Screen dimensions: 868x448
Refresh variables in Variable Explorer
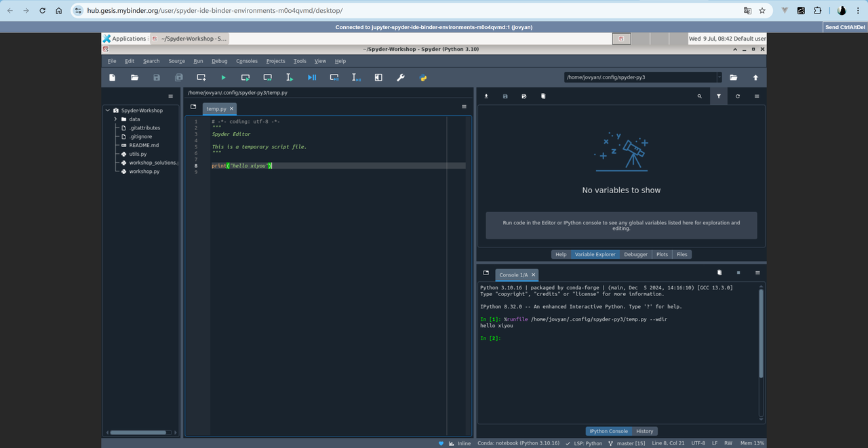pos(738,96)
